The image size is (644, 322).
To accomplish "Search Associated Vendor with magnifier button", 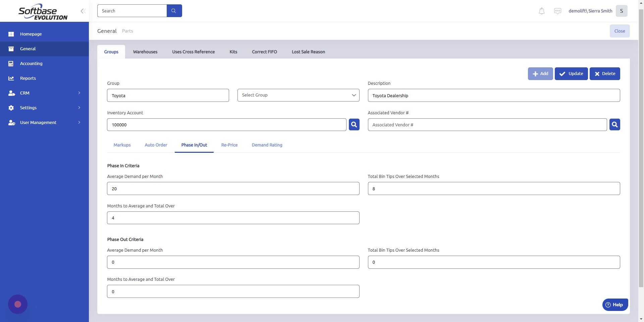I will pos(614,125).
